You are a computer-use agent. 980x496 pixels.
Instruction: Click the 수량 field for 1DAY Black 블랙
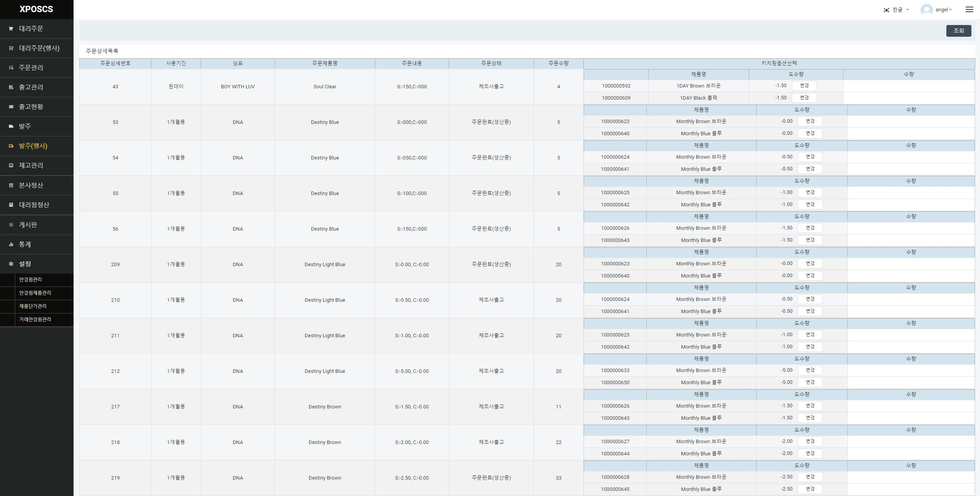click(x=908, y=98)
